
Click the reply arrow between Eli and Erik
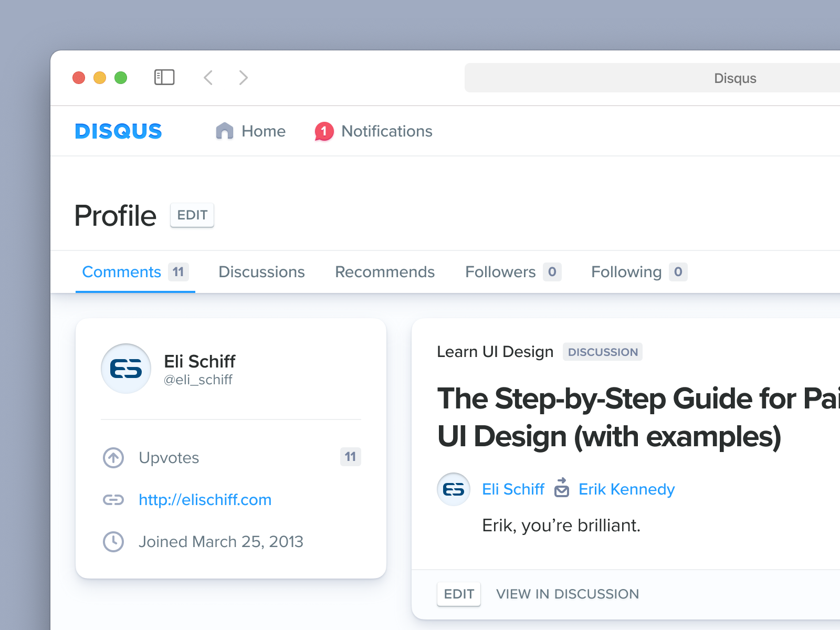pyautogui.click(x=562, y=489)
